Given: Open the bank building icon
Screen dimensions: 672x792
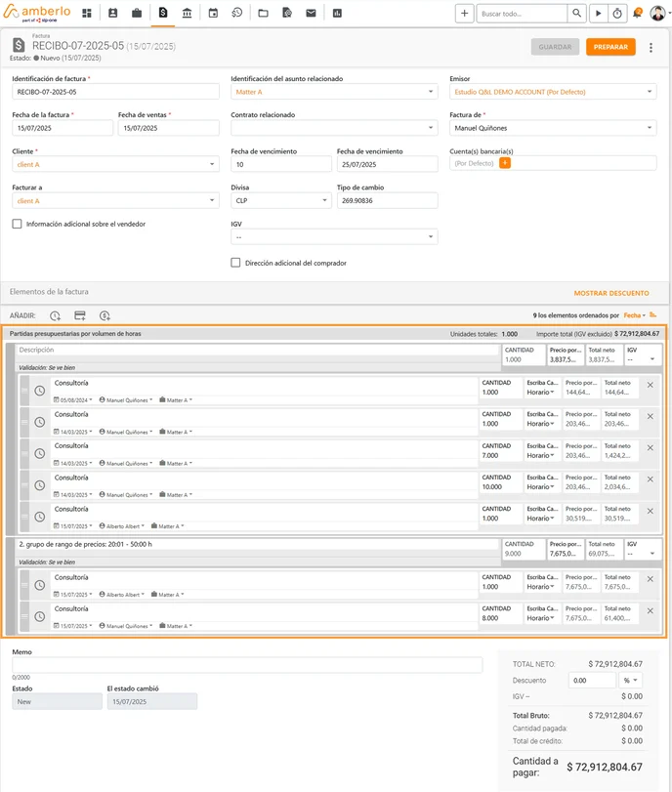Looking at the screenshot, I should [x=187, y=13].
